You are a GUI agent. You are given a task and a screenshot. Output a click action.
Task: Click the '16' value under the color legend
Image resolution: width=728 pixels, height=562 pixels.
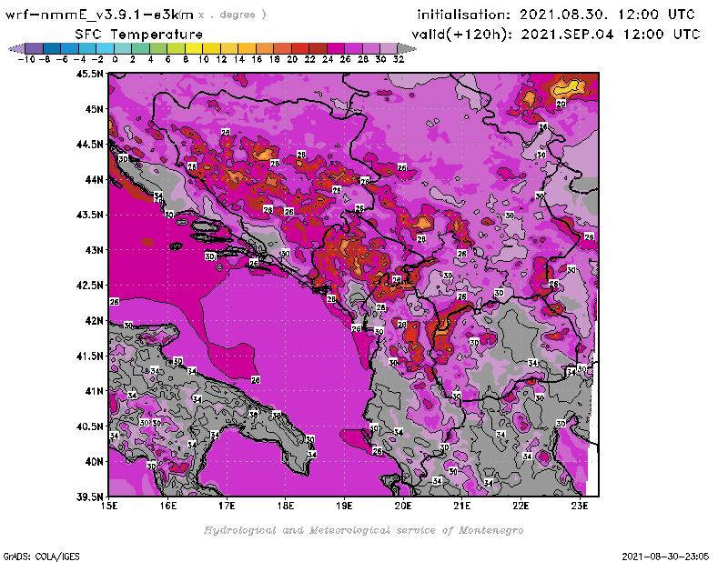tap(257, 60)
